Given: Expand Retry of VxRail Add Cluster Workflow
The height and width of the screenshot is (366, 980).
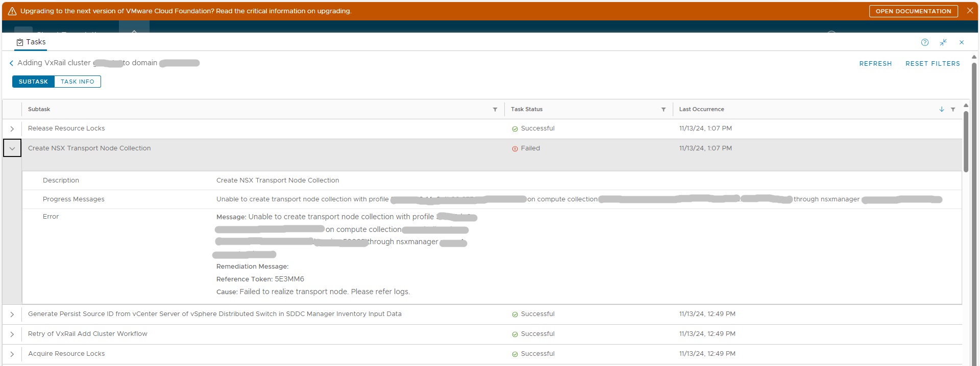Looking at the screenshot, I should coord(12,334).
